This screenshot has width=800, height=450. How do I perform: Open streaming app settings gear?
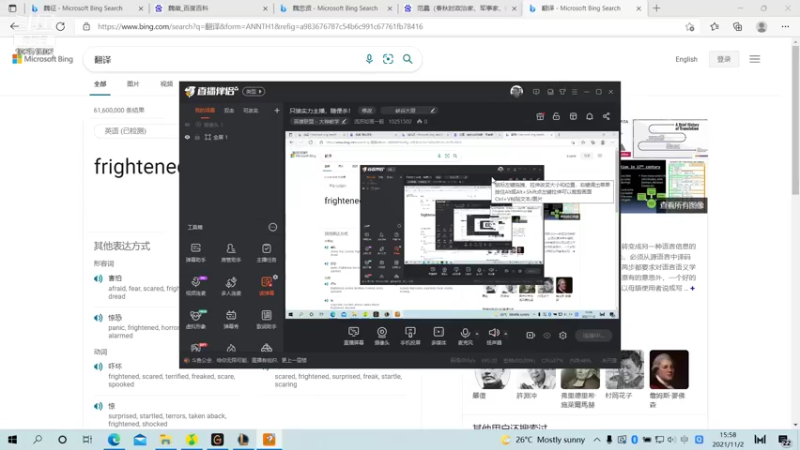[563, 335]
